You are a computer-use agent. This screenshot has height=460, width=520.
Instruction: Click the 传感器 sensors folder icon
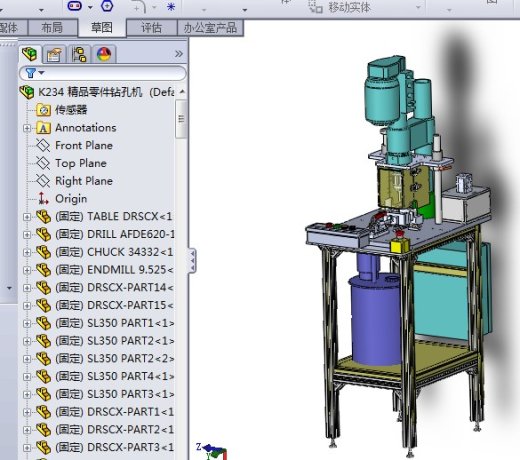pyautogui.click(x=43, y=110)
